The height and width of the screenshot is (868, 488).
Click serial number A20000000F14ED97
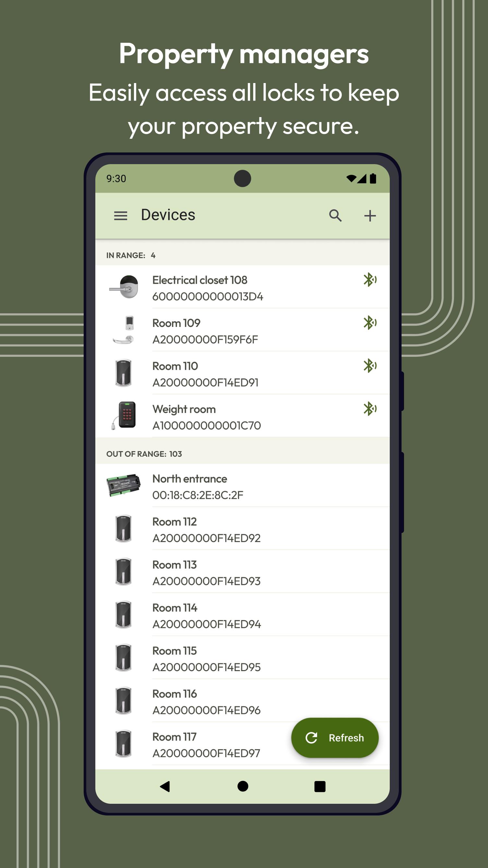206,754
